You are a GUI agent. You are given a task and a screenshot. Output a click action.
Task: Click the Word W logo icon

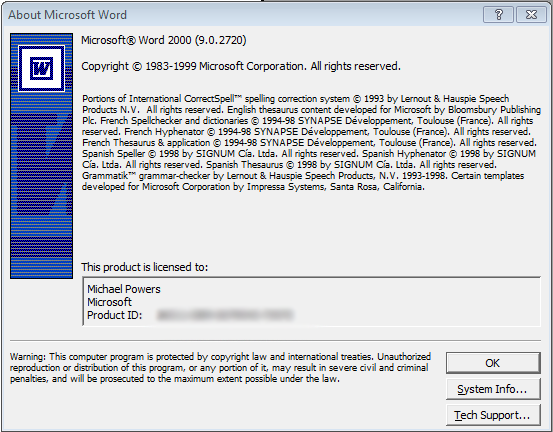[x=42, y=68]
